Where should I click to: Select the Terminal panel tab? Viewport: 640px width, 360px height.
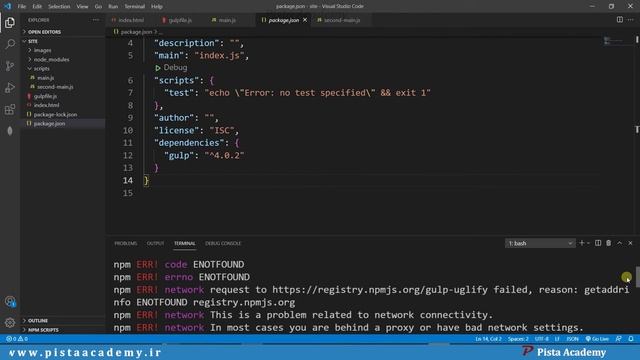(185, 243)
